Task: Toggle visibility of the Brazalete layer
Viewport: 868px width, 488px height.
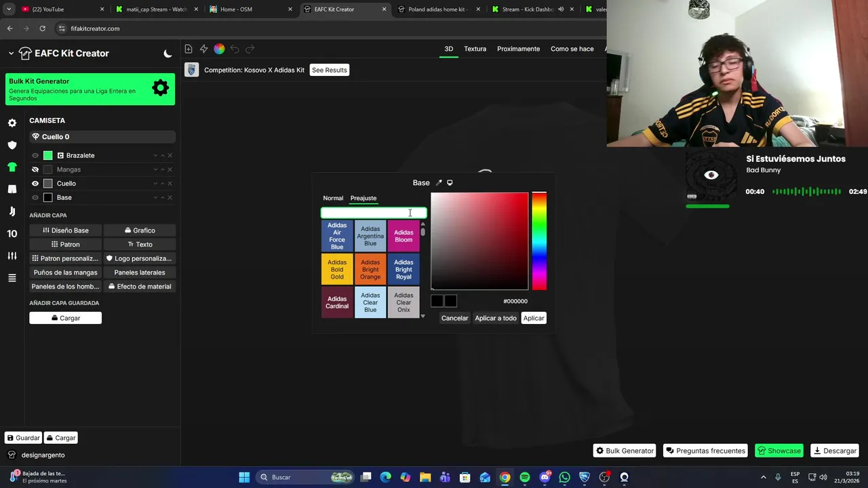Action: 35,155
